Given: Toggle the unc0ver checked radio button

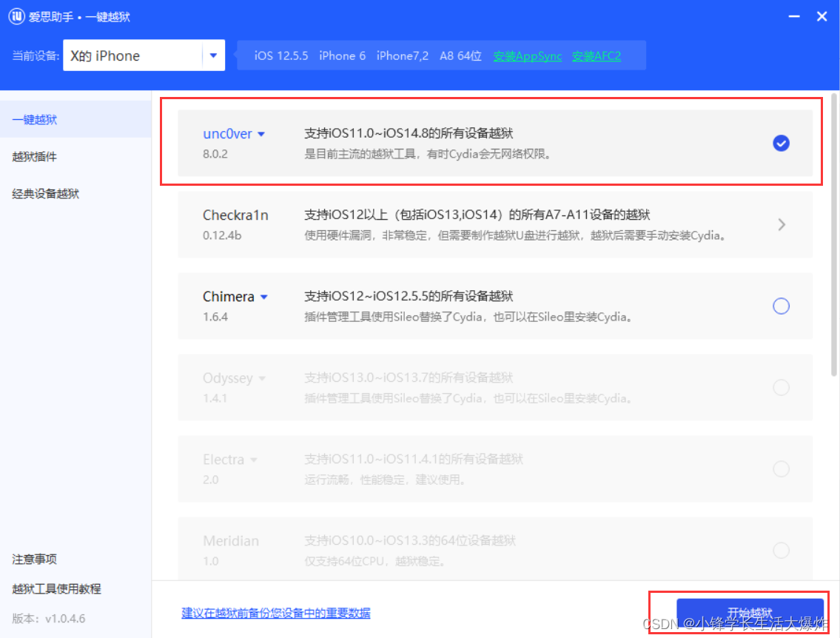Looking at the screenshot, I should tap(781, 143).
